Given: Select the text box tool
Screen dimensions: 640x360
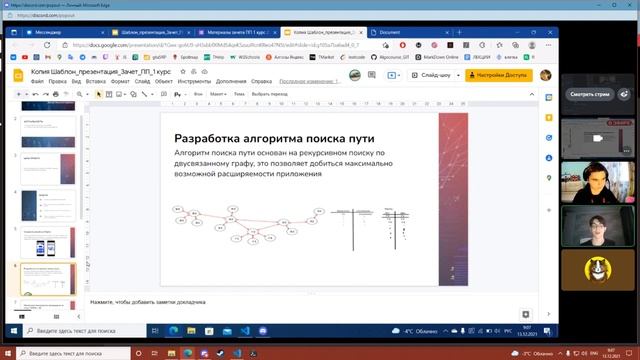Looking at the screenshot, I should click(x=109, y=94).
